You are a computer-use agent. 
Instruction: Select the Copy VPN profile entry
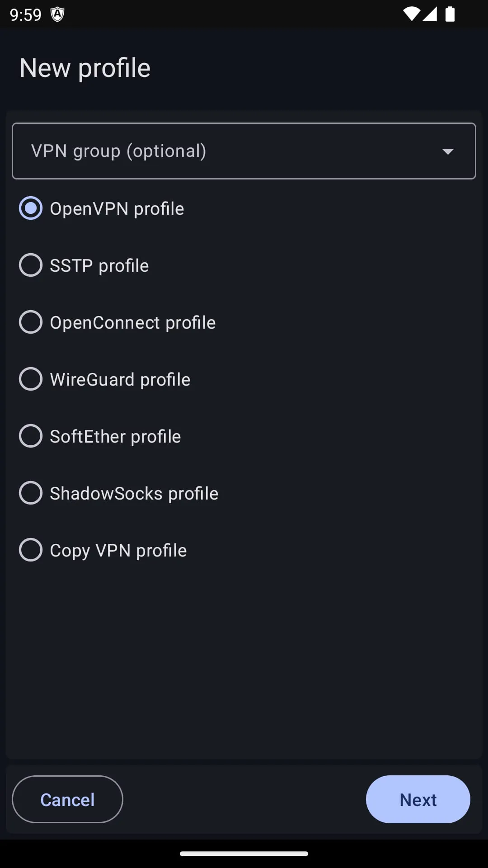point(118,550)
